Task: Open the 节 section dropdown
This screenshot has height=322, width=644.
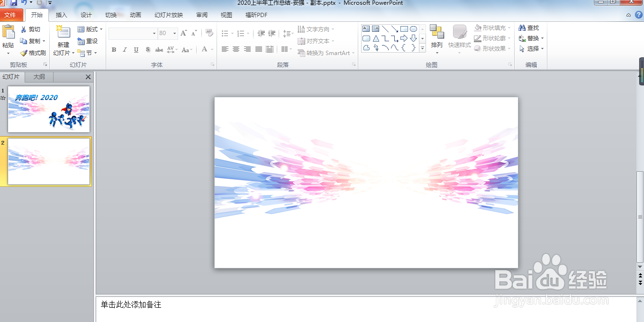Action: (87, 53)
